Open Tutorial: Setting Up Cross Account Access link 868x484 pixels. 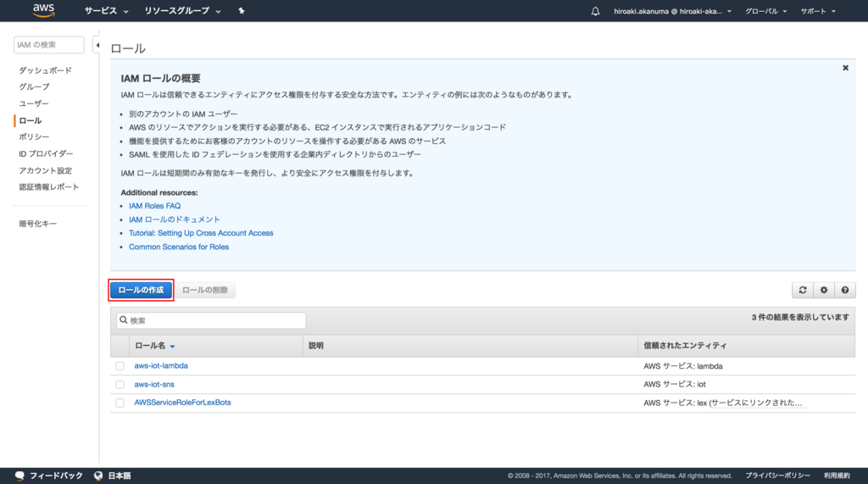click(x=201, y=233)
